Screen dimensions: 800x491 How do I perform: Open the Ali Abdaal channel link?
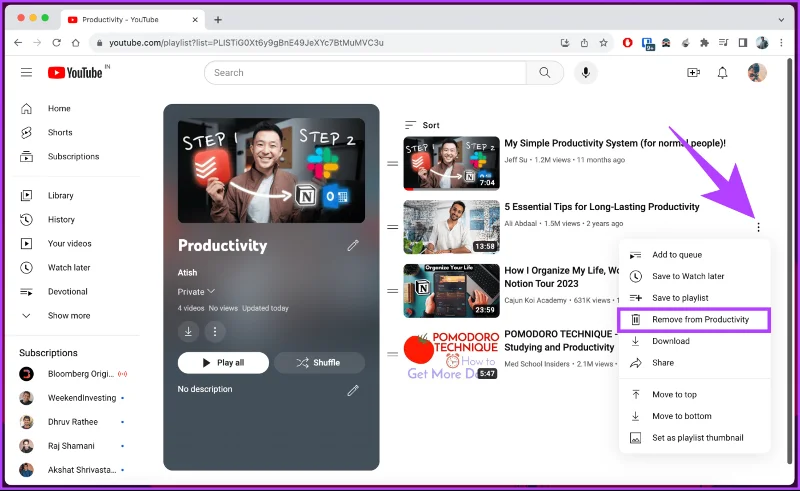coord(521,224)
